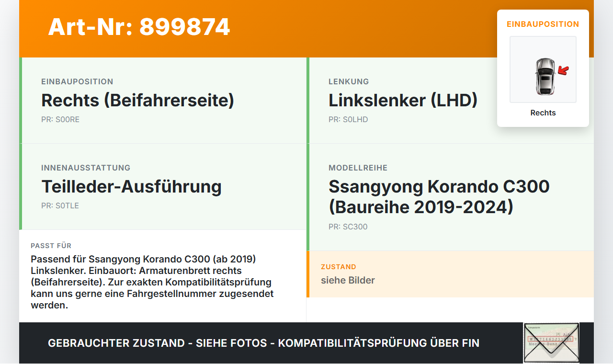Image resolution: width=613 pixels, height=364 pixels.
Task: Click the 'PR: S0TLE' code
Action: click(x=60, y=206)
